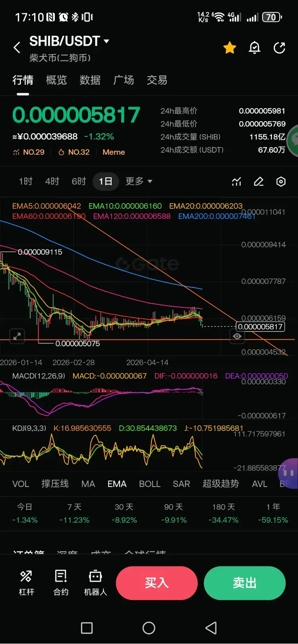Go back using the left arrow
This screenshot has width=298, height=644.
[17, 48]
